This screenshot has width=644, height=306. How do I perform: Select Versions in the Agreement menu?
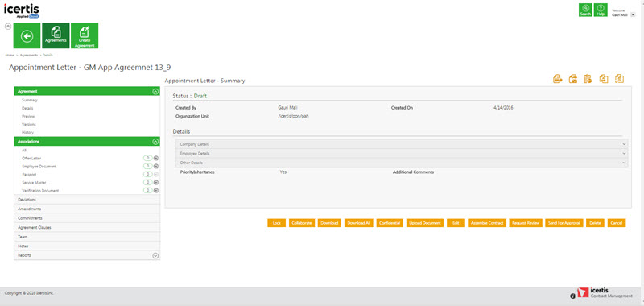(x=29, y=125)
